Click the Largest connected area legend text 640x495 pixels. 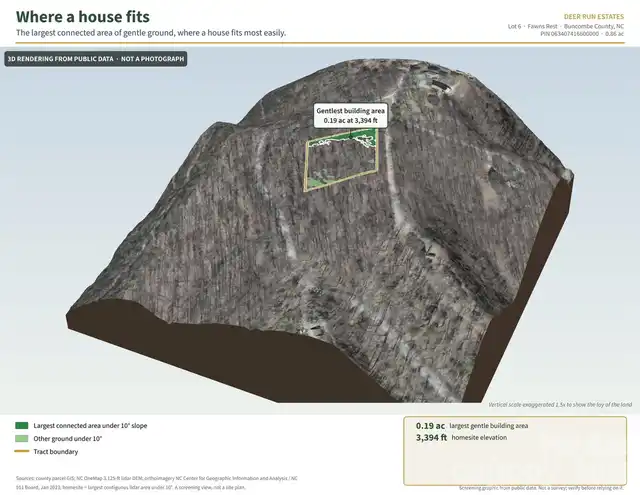point(90,426)
